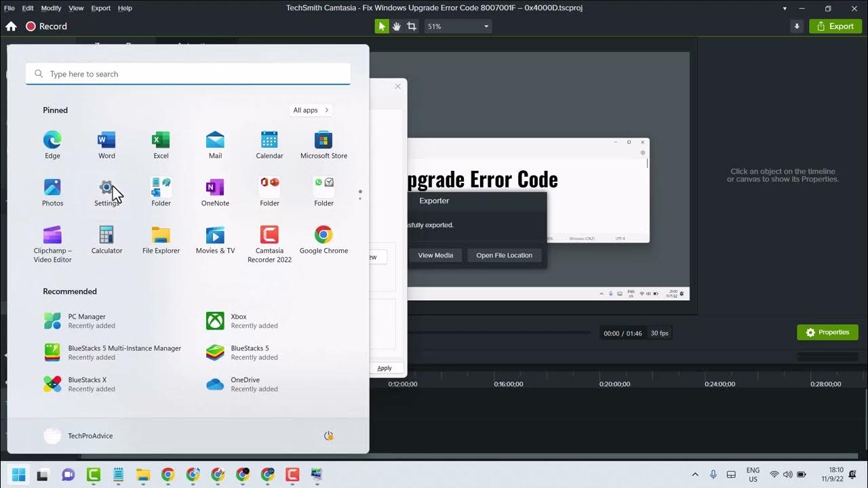This screenshot has height=488, width=868.
Task: Open Camtasia title bar dropdown arrow
Action: click(785, 8)
